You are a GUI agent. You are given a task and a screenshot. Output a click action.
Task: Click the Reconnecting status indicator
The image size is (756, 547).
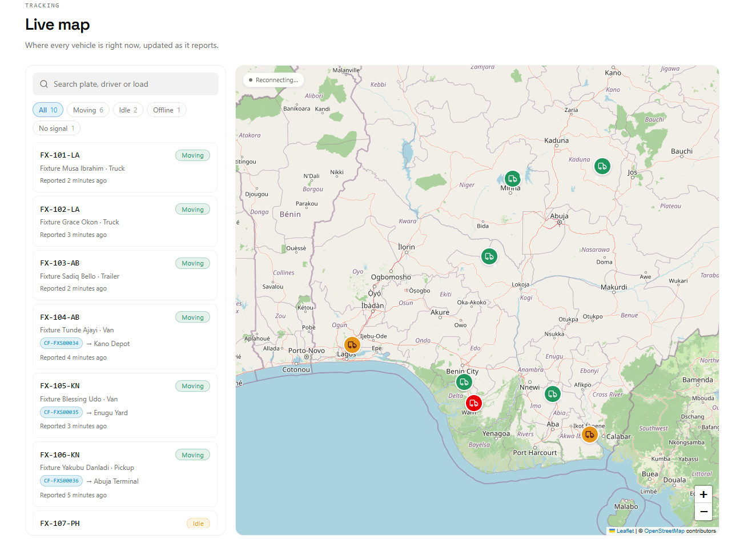(274, 80)
